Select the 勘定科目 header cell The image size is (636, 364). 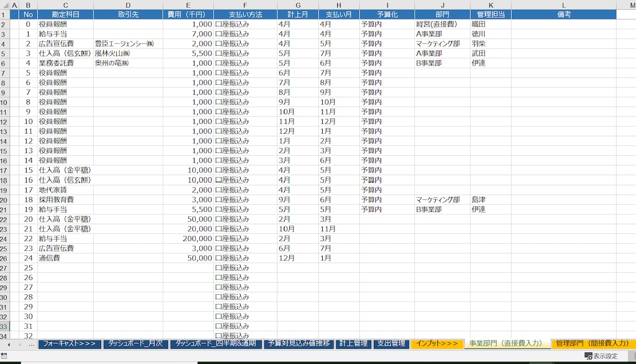click(66, 15)
